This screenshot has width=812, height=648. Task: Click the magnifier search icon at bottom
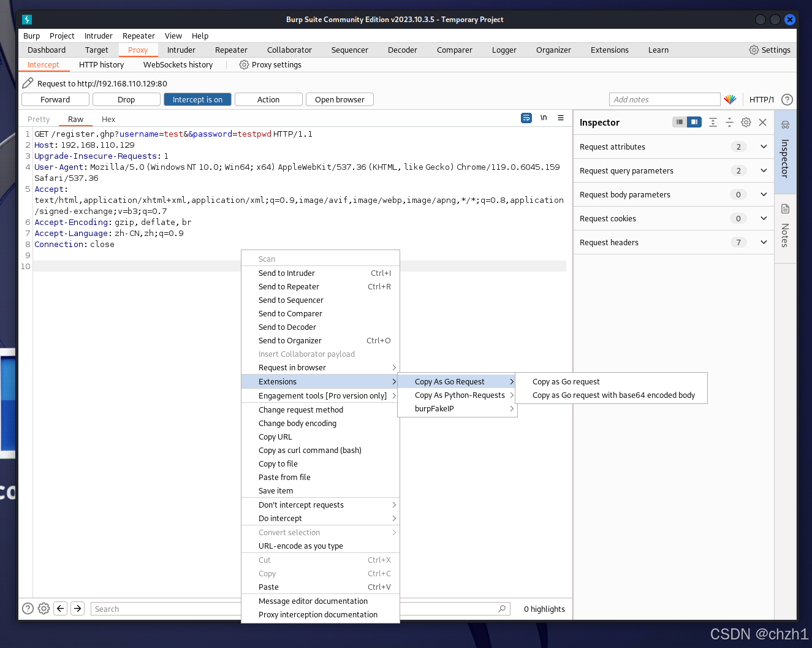point(503,608)
